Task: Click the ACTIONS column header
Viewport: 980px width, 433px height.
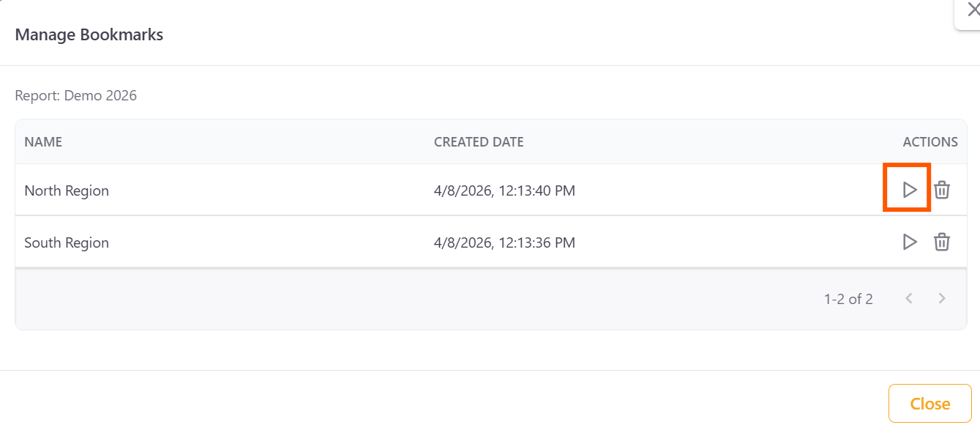Action: point(929,142)
